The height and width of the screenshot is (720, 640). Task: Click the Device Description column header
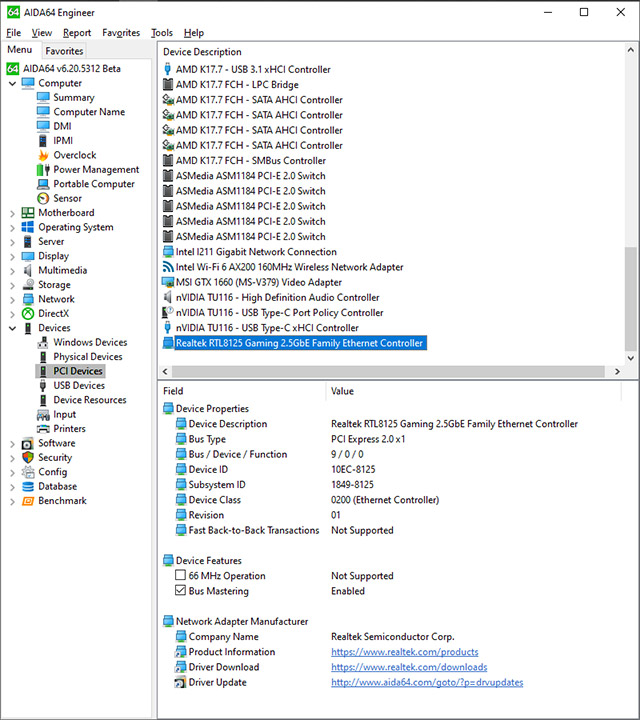click(202, 52)
